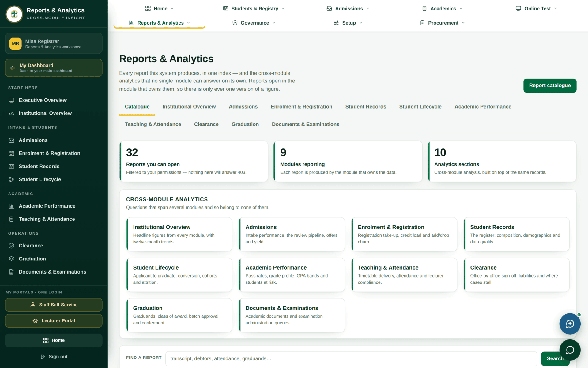This screenshot has width=588, height=368.
Task: Open the Academic Performance analytics card
Action: 292,275
